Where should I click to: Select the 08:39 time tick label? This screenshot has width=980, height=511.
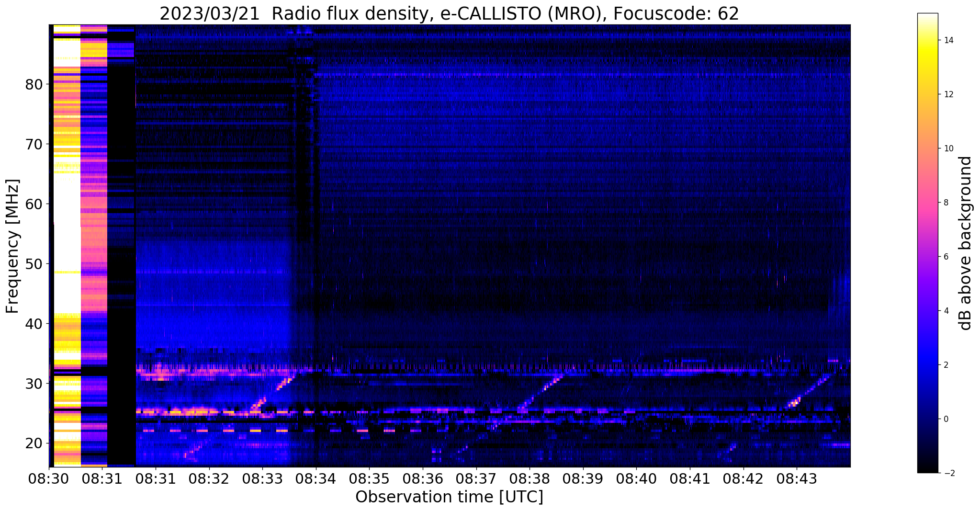(x=583, y=478)
